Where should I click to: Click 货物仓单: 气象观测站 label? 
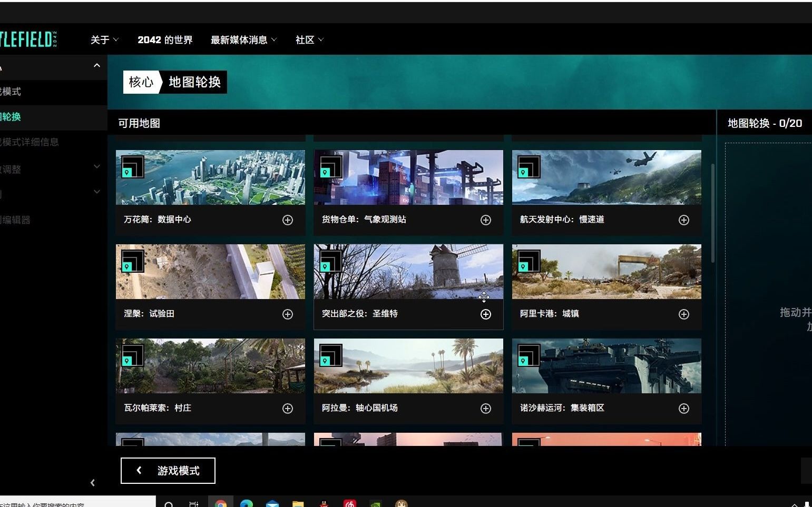[x=364, y=220]
